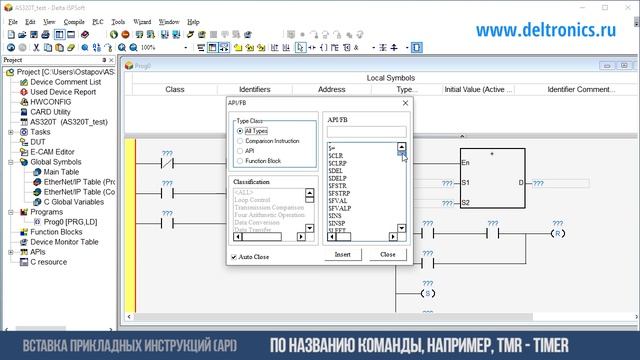Click the Identifiers column header
Image resolution: width=640 pixels, height=360 pixels.
(255, 89)
